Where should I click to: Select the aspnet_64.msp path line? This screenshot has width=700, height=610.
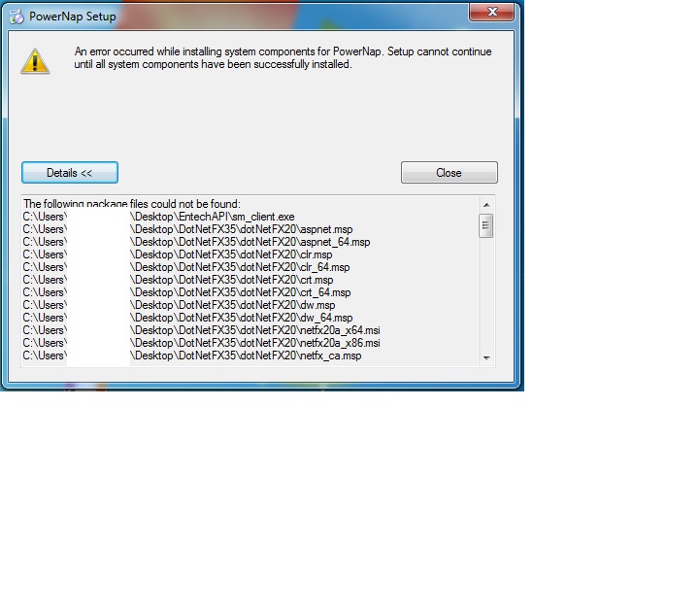point(196,242)
